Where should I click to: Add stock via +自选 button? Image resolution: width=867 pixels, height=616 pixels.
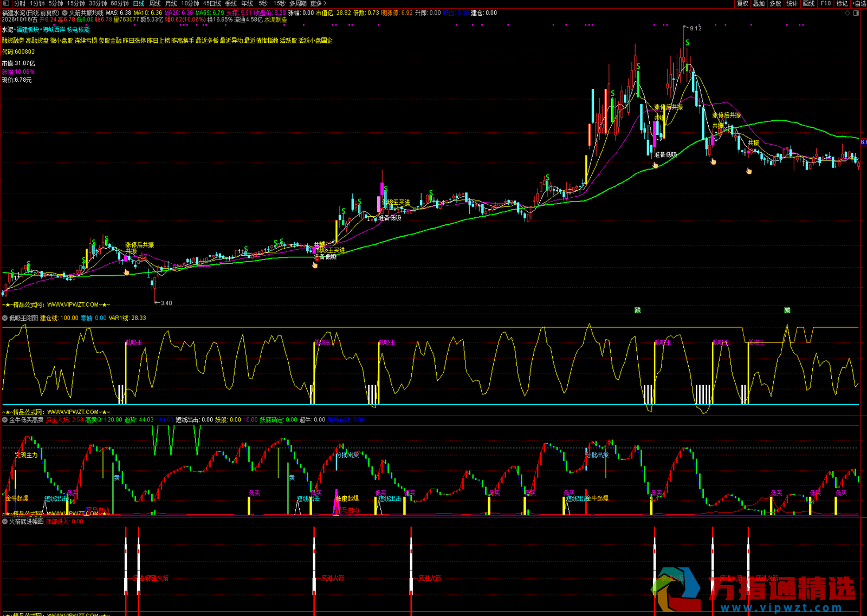pos(859,3)
